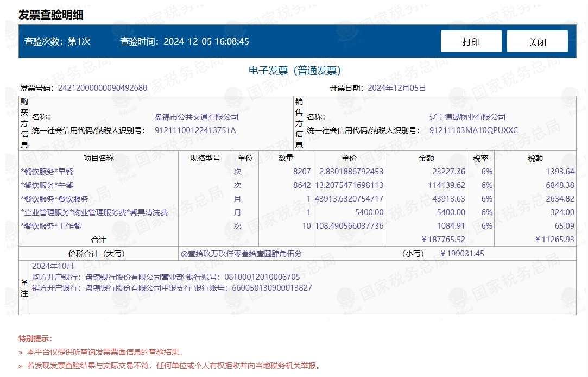Select buyer name 盘锦市公共交通有限公司
This screenshot has width=588, height=377.
pyautogui.click(x=197, y=117)
